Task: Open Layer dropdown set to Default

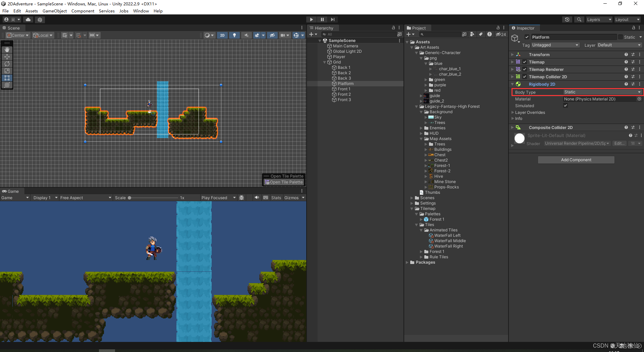Action: click(x=619, y=45)
